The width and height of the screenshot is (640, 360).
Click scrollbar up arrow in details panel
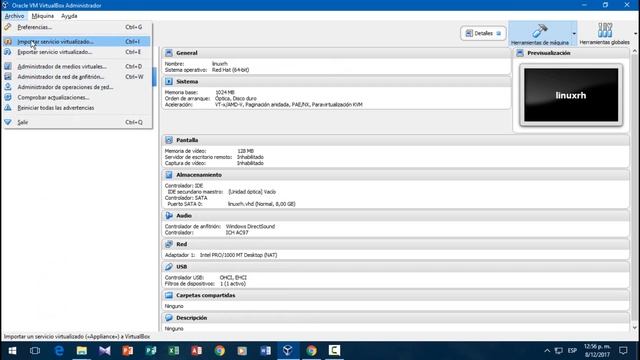(x=635, y=51)
